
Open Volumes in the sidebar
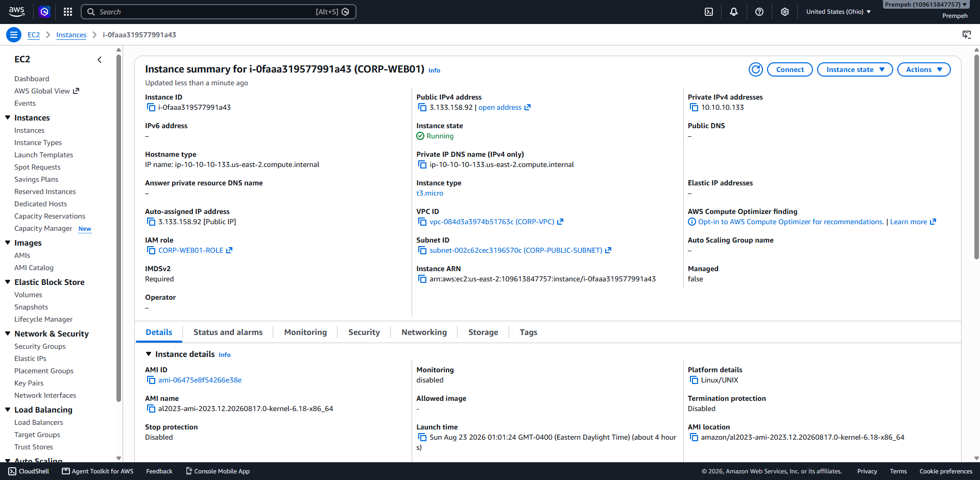click(x=28, y=295)
